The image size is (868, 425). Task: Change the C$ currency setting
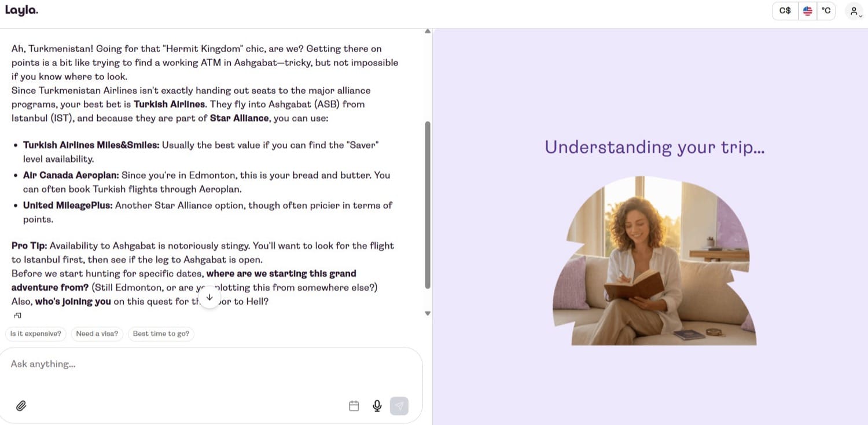pyautogui.click(x=785, y=11)
